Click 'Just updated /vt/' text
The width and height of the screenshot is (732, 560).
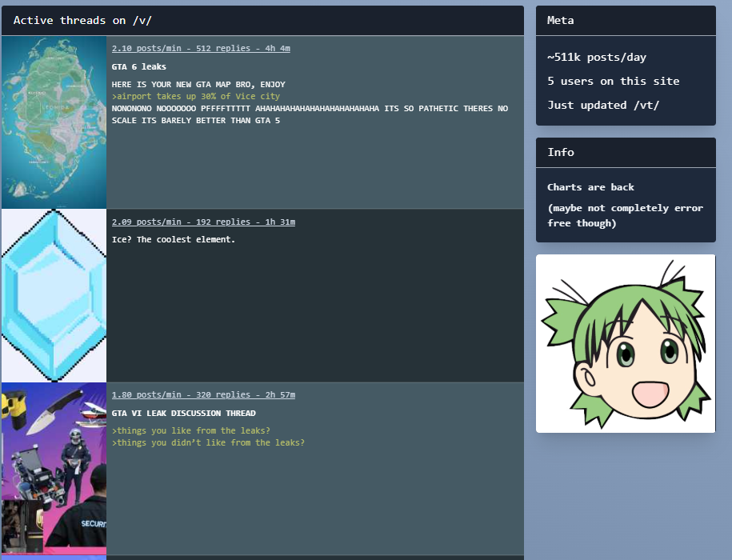click(603, 105)
